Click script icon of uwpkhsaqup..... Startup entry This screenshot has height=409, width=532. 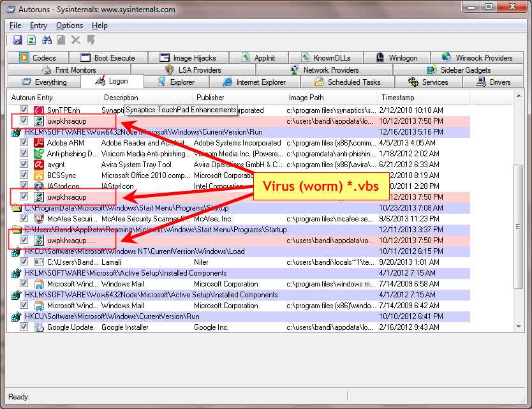click(39, 241)
